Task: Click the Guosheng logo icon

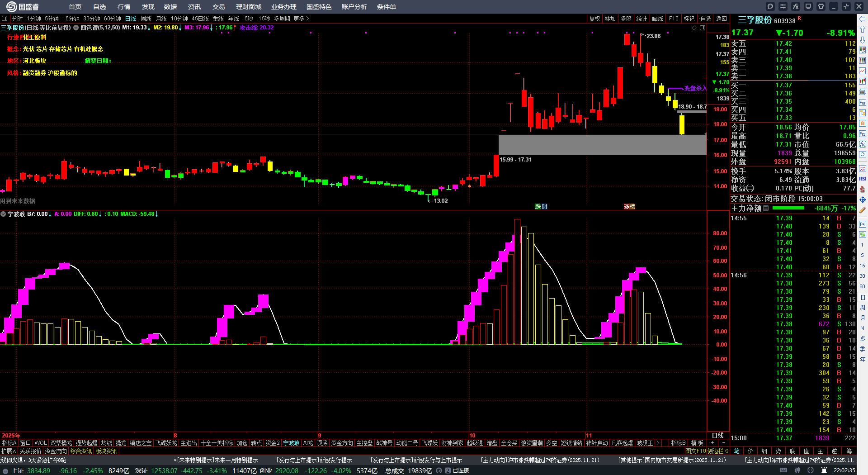Action: tap(11, 6)
